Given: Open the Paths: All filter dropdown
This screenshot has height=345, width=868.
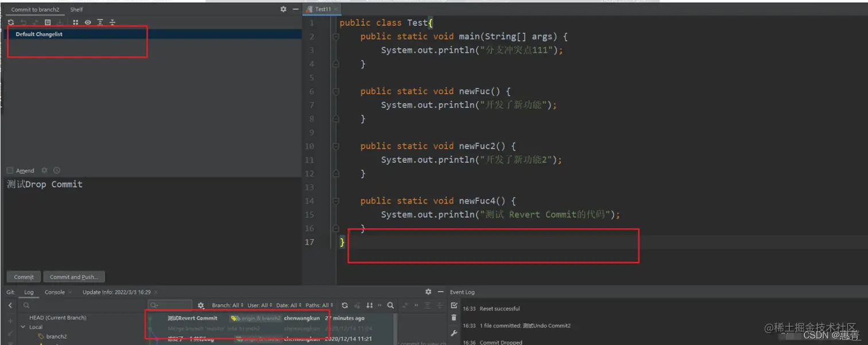Looking at the screenshot, I should [319, 305].
